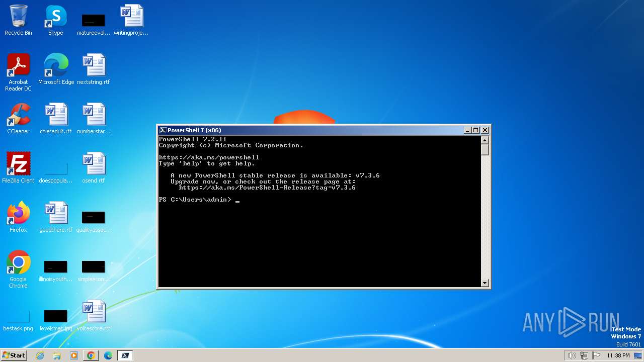Open CCleaner desktop shortcut
The width and height of the screenshot is (644, 362).
click(18, 118)
